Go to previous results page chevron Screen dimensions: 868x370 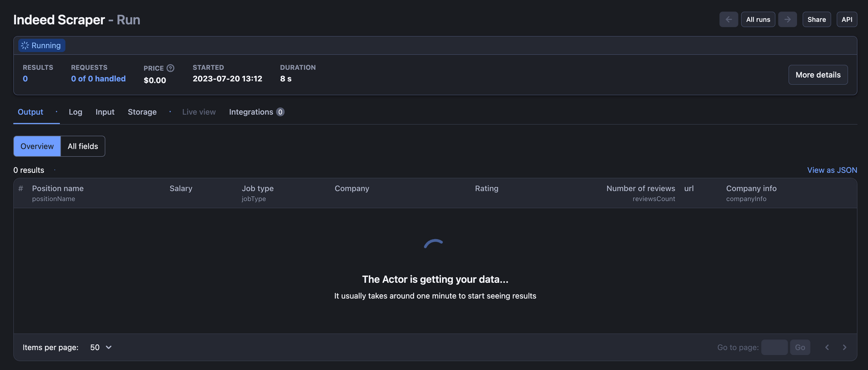click(x=827, y=347)
